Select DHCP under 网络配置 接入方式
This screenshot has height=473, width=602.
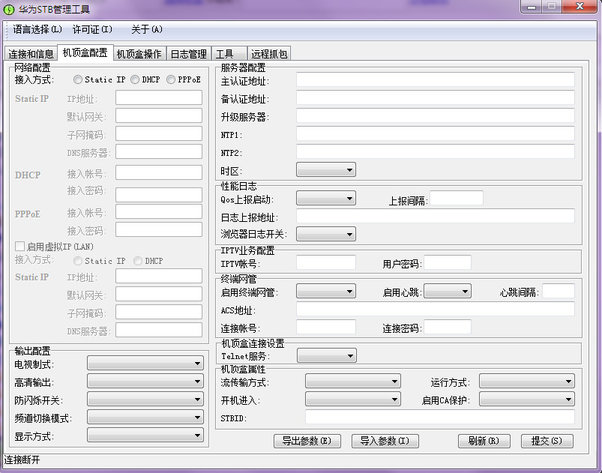pyautogui.click(x=145, y=79)
